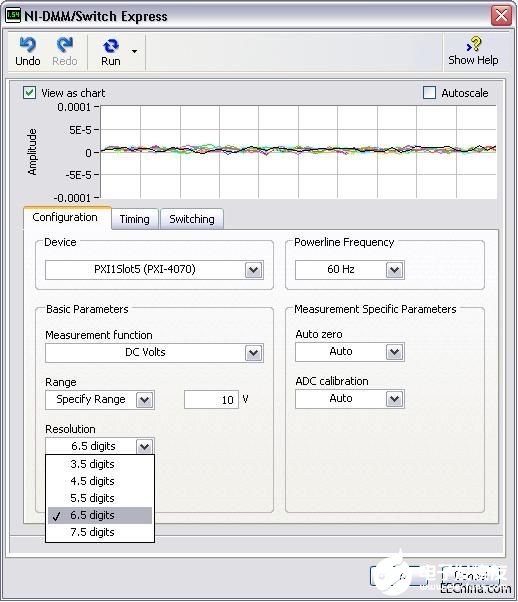518x602 pixels.
Task: Switch to the Timing tab
Action: 134,219
